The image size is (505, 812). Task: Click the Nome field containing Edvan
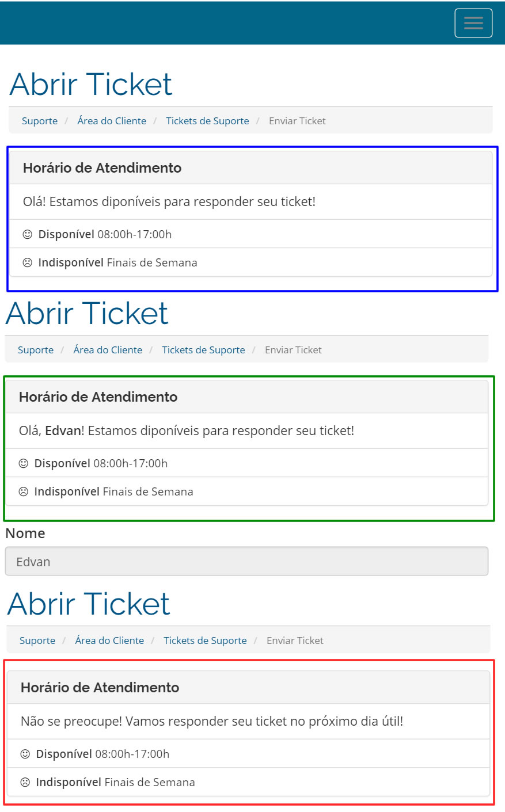point(246,561)
